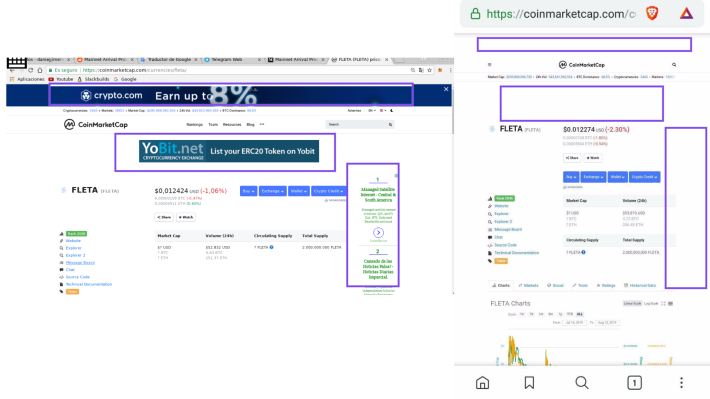
Task: Switch chart to Log Scale
Action: (651, 303)
